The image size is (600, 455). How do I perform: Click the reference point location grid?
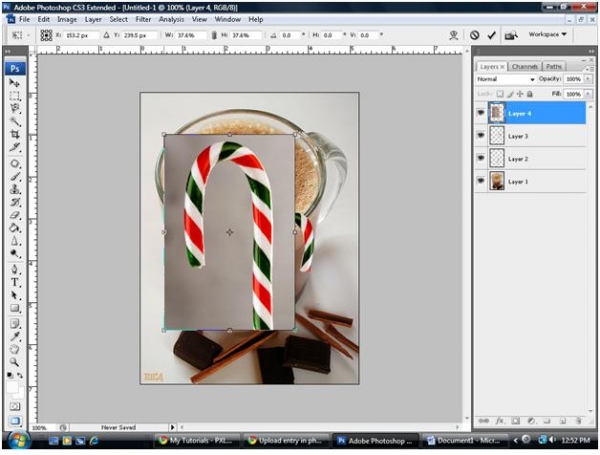coord(46,35)
